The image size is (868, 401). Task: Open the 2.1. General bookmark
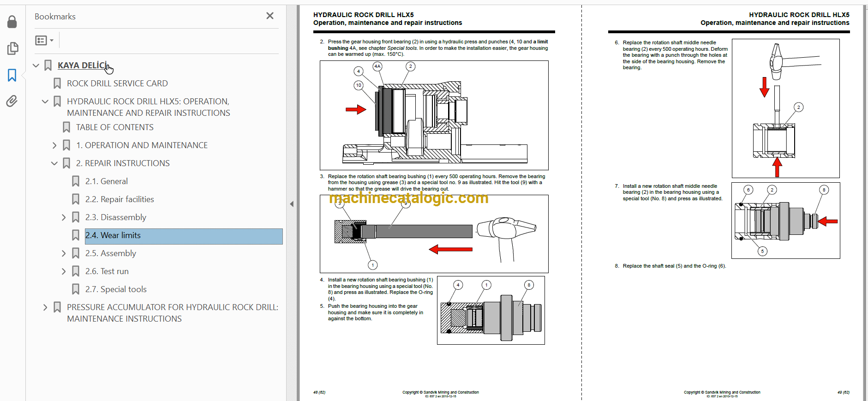[x=107, y=181]
